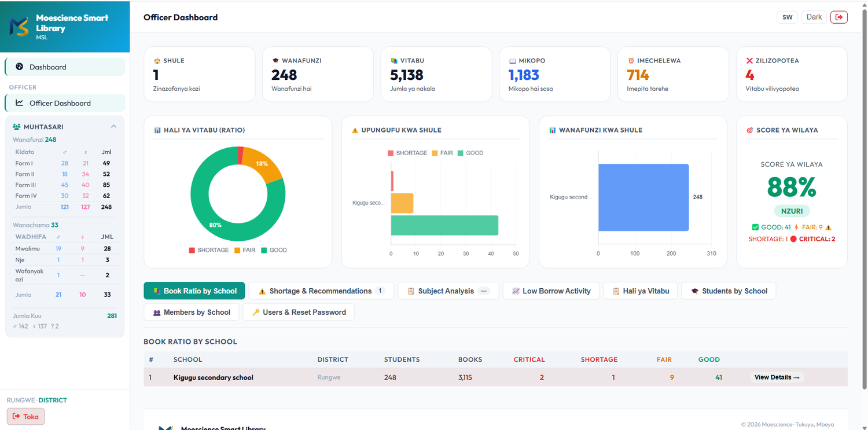Toggle Dark mode
The height and width of the screenshot is (430, 868).
814,17
